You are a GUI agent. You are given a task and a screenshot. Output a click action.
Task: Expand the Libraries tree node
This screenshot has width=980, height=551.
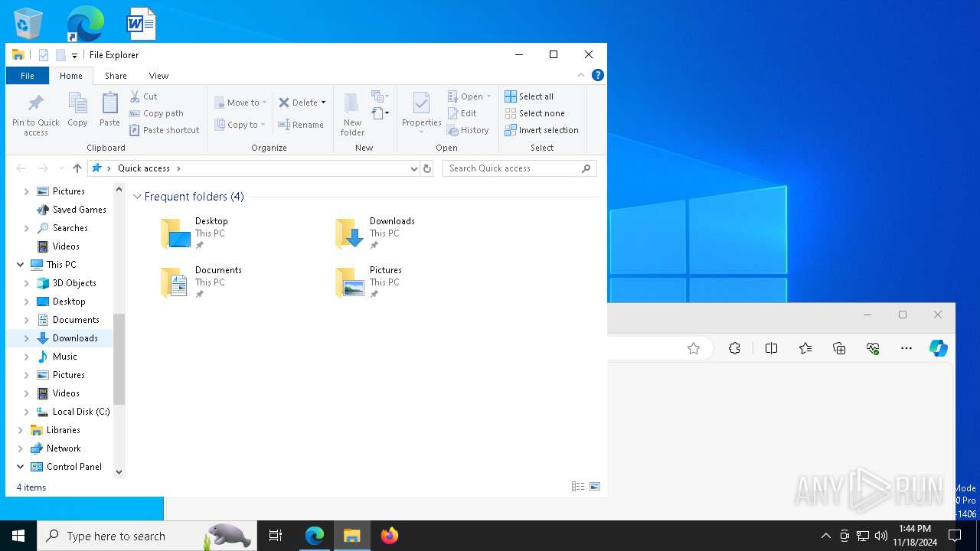coord(20,430)
